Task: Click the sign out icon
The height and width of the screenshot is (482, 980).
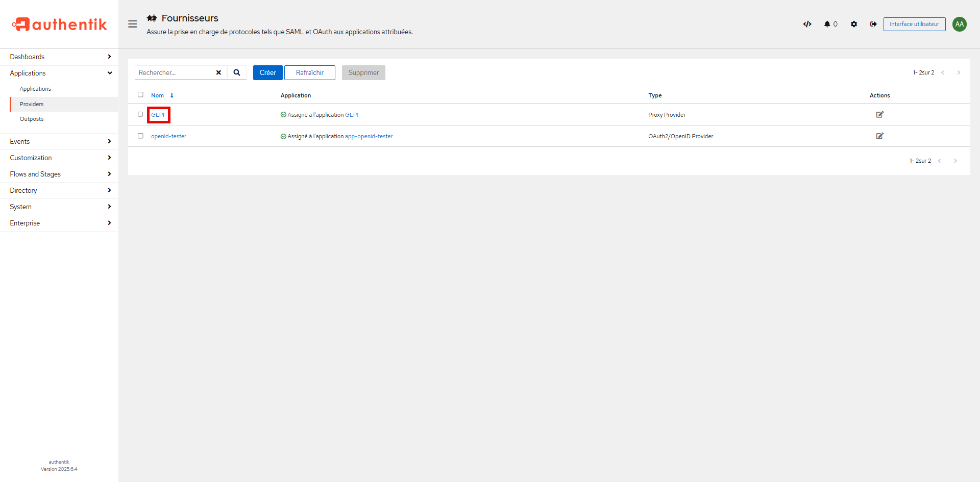Action: [873, 24]
